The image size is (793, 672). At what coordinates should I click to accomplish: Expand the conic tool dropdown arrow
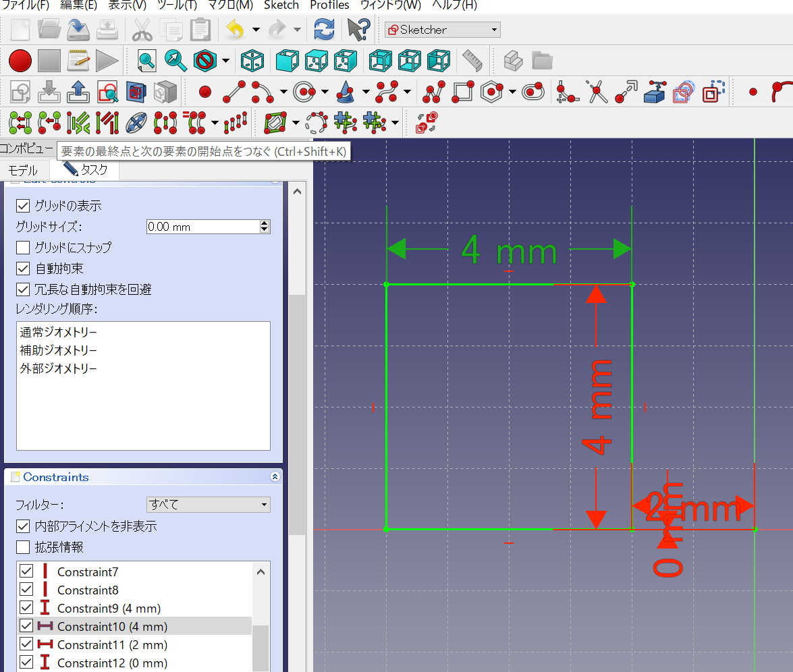click(366, 92)
